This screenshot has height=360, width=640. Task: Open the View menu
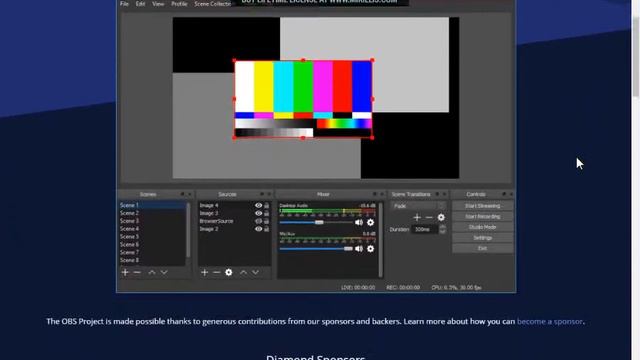coord(158,4)
